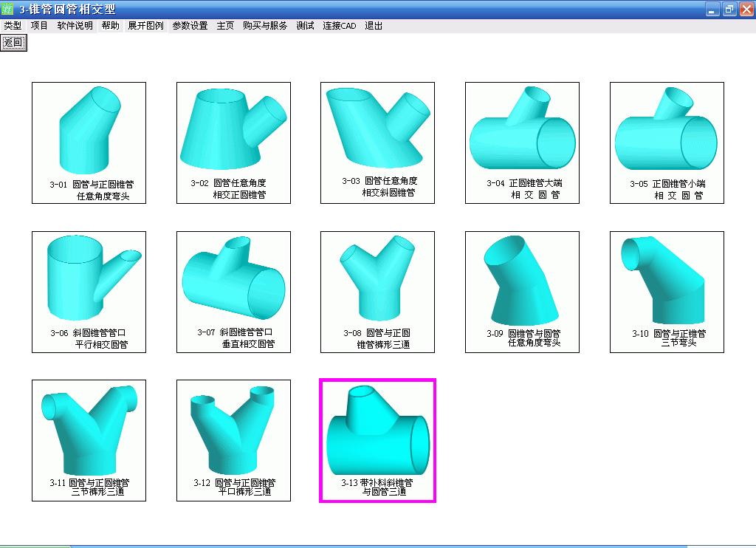The height and width of the screenshot is (548, 756).
Task: Pick the 3-11 三节裤形三通 shape
Action: tap(89, 440)
